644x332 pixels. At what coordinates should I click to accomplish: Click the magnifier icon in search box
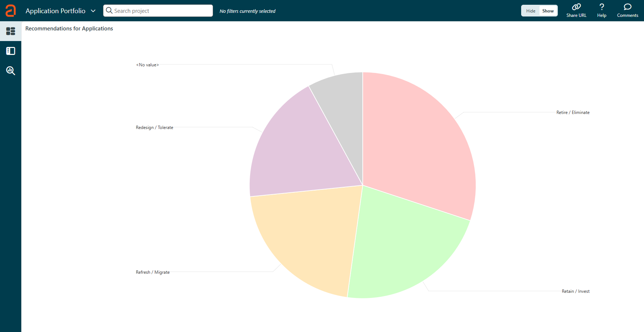[x=109, y=11]
